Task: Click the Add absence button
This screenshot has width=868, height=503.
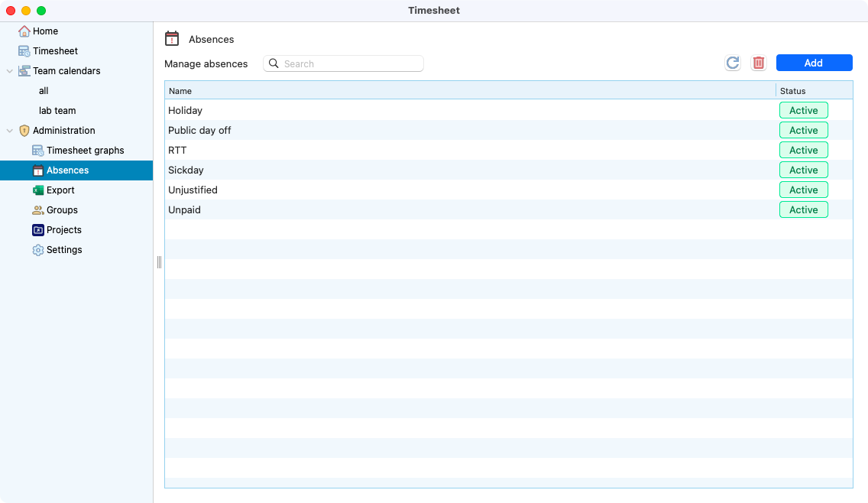Action: [x=814, y=63]
